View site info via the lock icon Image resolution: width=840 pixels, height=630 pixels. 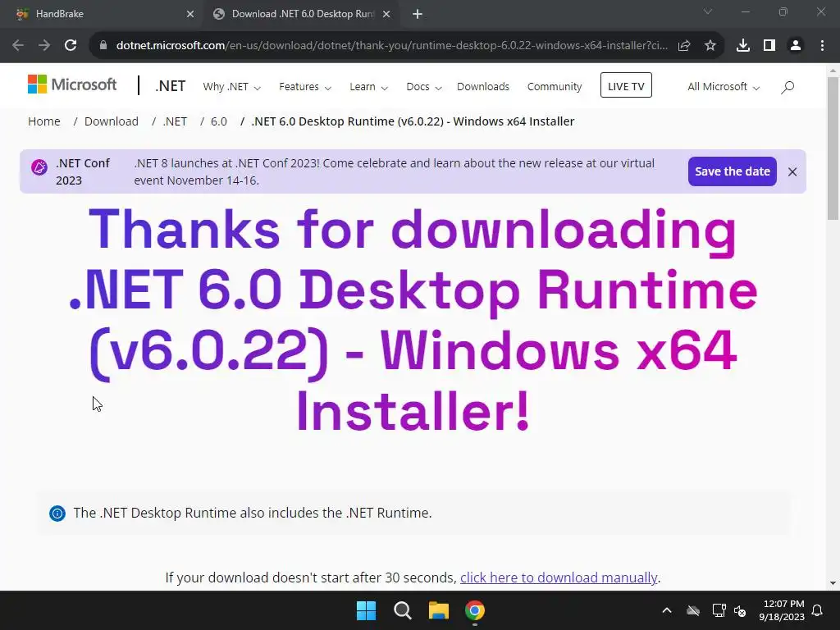tap(103, 46)
